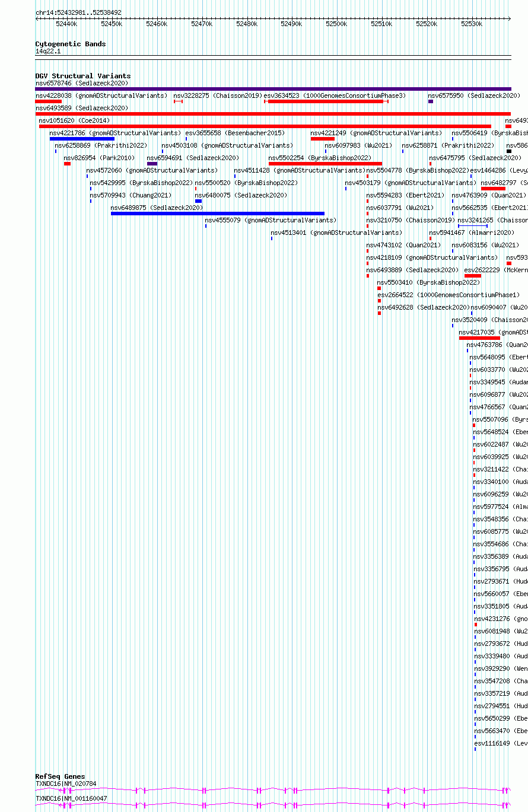The width and height of the screenshot is (528, 812).
Task: Click the DGV Structural Variants track title
Action: point(83,76)
